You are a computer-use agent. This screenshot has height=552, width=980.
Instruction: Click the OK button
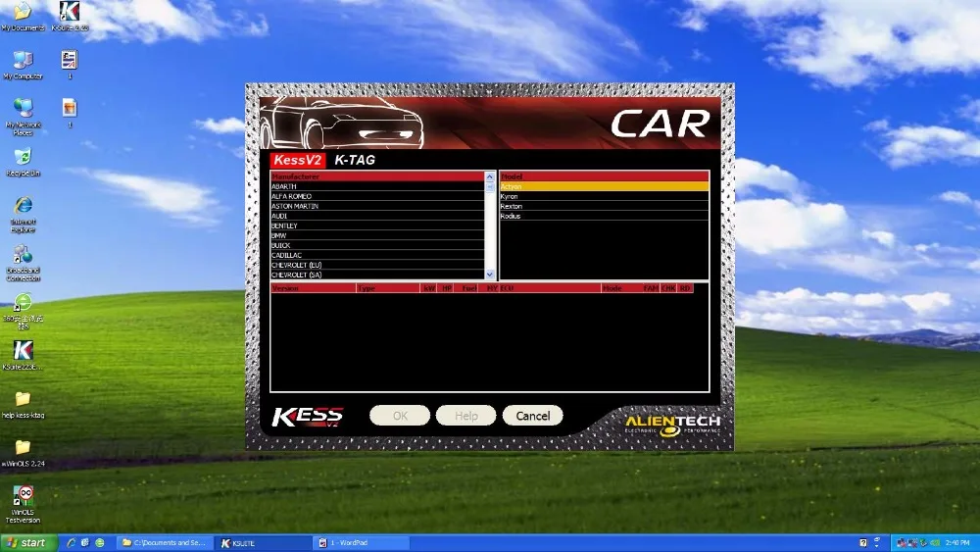400,416
